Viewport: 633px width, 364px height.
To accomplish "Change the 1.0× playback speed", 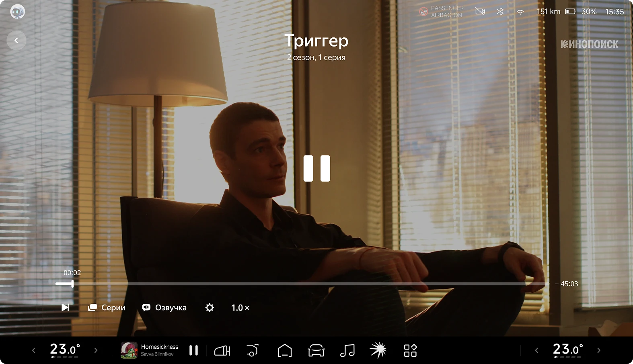I will pos(240,307).
